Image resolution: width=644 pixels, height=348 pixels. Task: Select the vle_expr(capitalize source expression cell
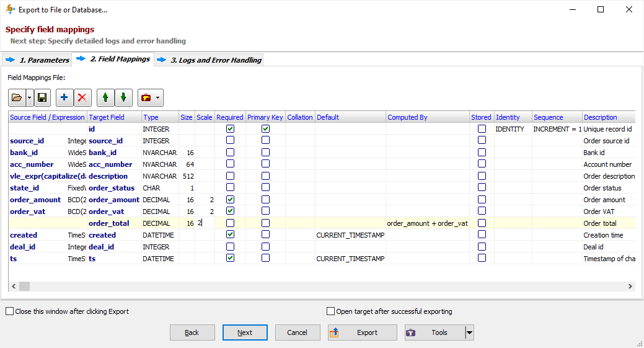pyautogui.click(x=48, y=176)
